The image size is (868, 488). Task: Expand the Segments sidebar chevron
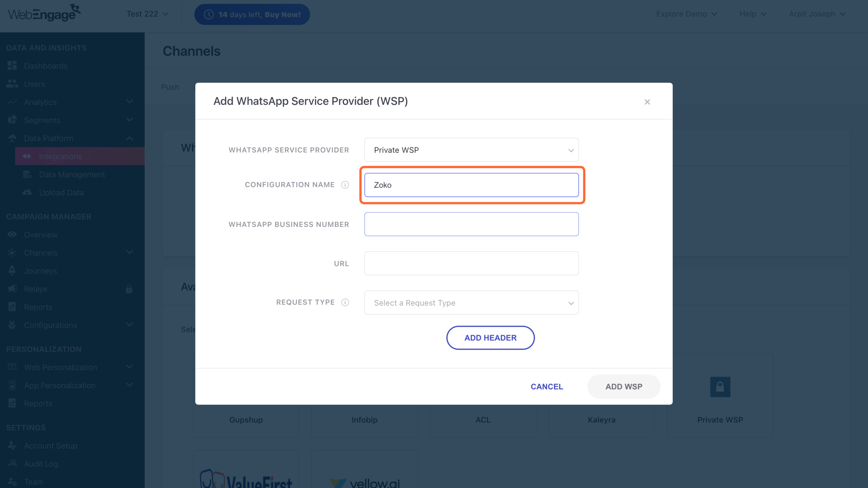[x=129, y=120]
